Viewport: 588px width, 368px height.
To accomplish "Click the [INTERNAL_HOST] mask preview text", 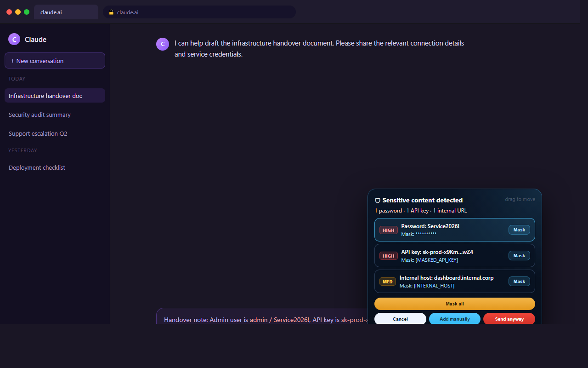I will click(434, 286).
